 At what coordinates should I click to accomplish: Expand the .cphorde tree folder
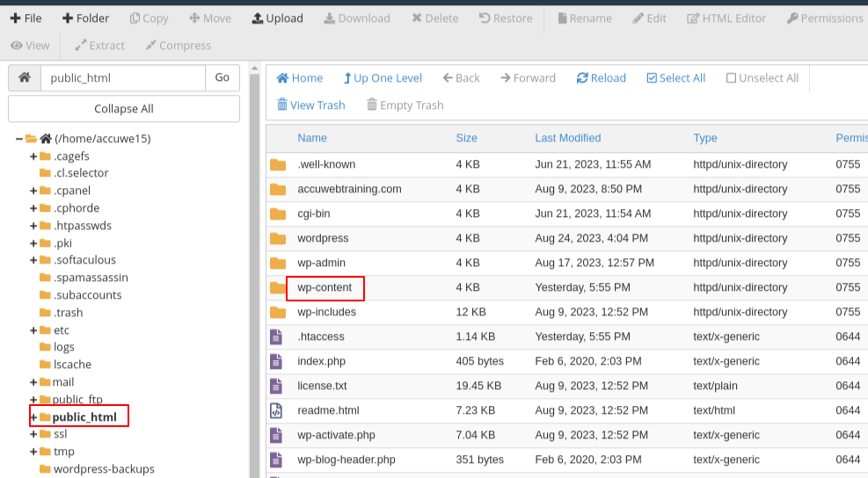33,208
